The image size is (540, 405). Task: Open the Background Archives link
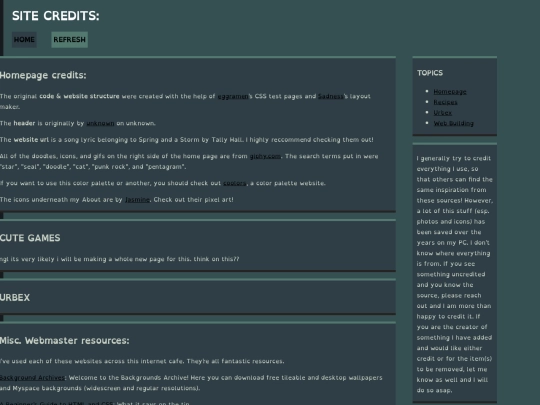33,378
